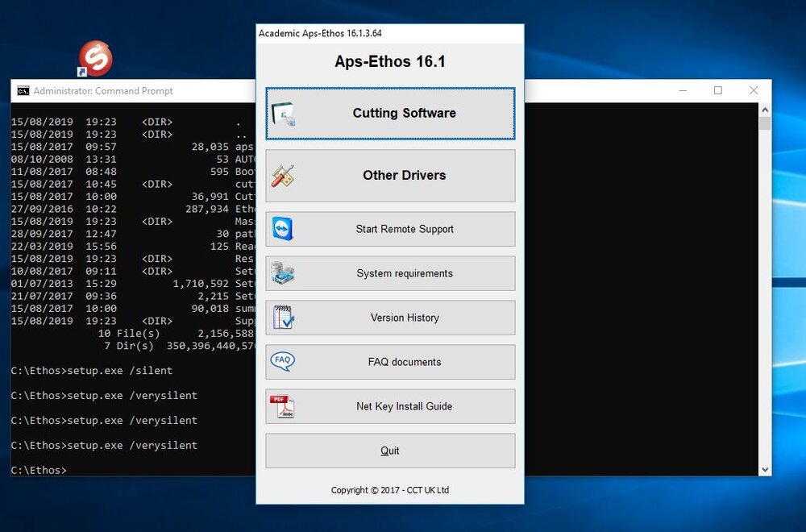The height and width of the screenshot is (532, 806).
Task: Click the '7 Dir(s)' summary line
Action: [180, 346]
